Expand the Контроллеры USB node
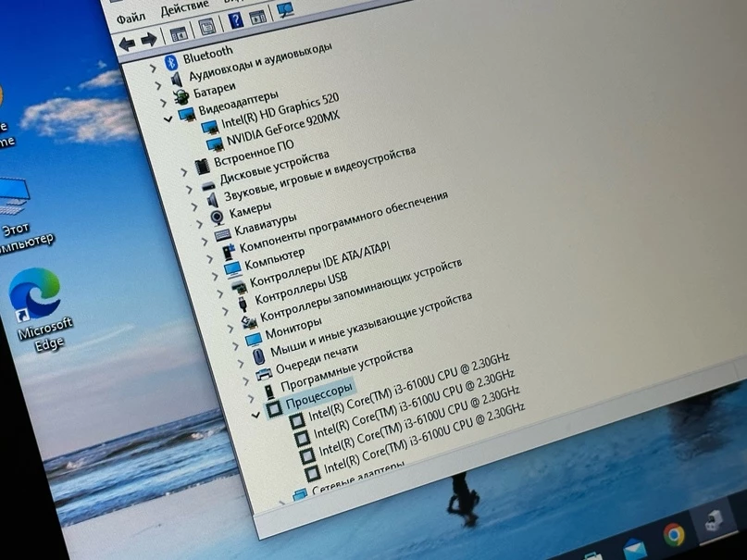Viewport: 747px width, 560px height. pos(225,311)
